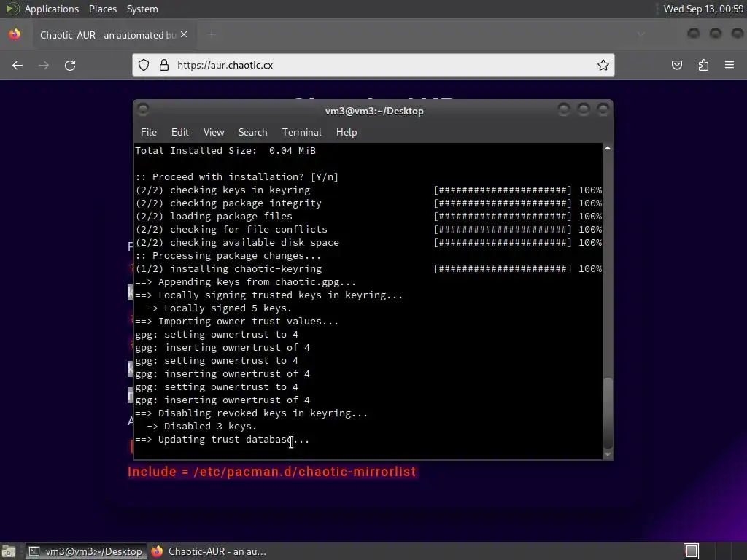
Task: Click the Applications menu logo icon
Action: coord(12,9)
